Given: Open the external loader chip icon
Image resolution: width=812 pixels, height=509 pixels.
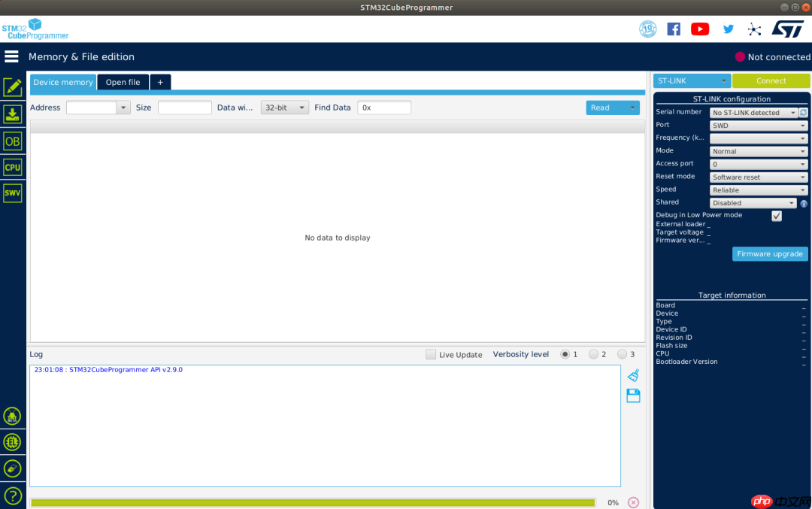Looking at the screenshot, I should click(x=12, y=442).
